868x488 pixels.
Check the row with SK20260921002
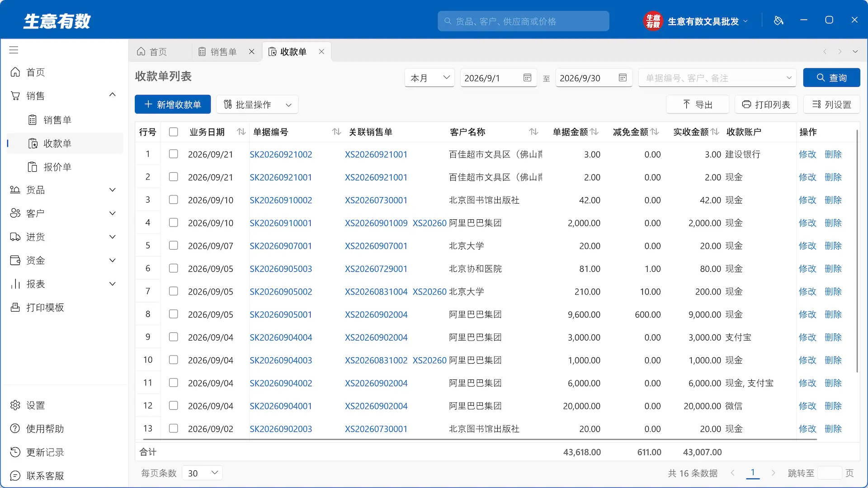pyautogui.click(x=173, y=154)
